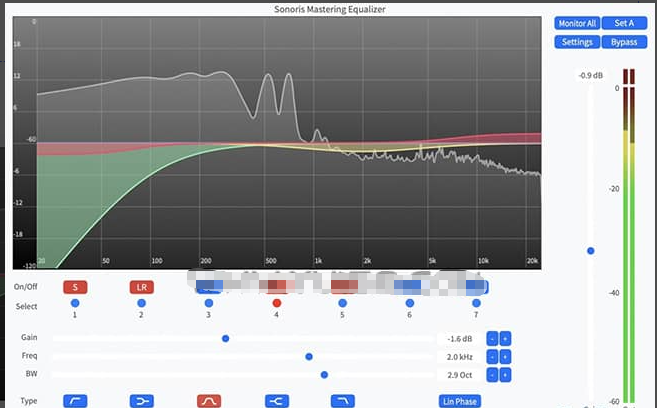Click the 2.0 kHz frequency value field
This screenshot has width=657, height=408.
tap(460, 357)
